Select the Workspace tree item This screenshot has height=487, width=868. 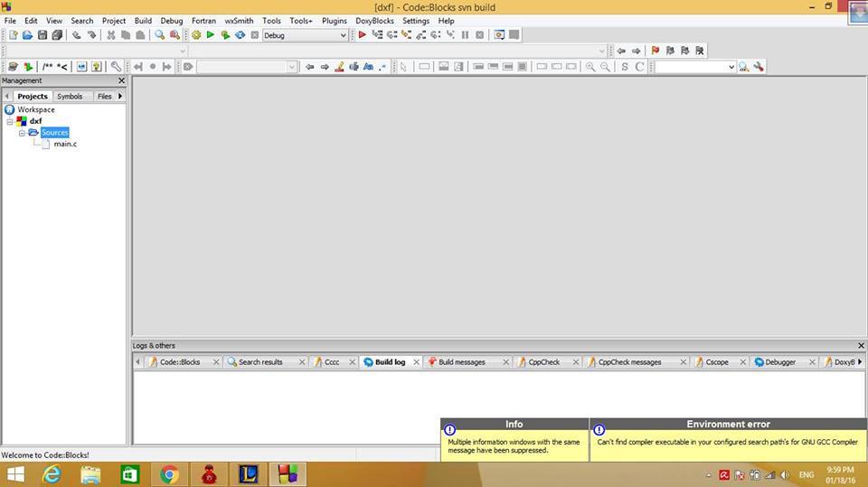tap(36, 109)
